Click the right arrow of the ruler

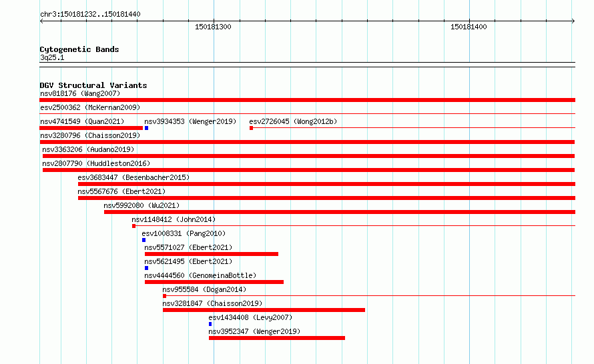[573, 21]
